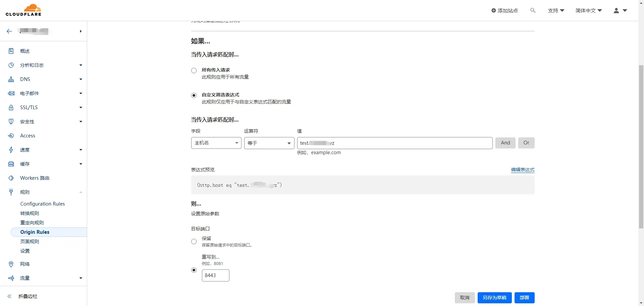Click the hostname value input field

(x=395, y=143)
